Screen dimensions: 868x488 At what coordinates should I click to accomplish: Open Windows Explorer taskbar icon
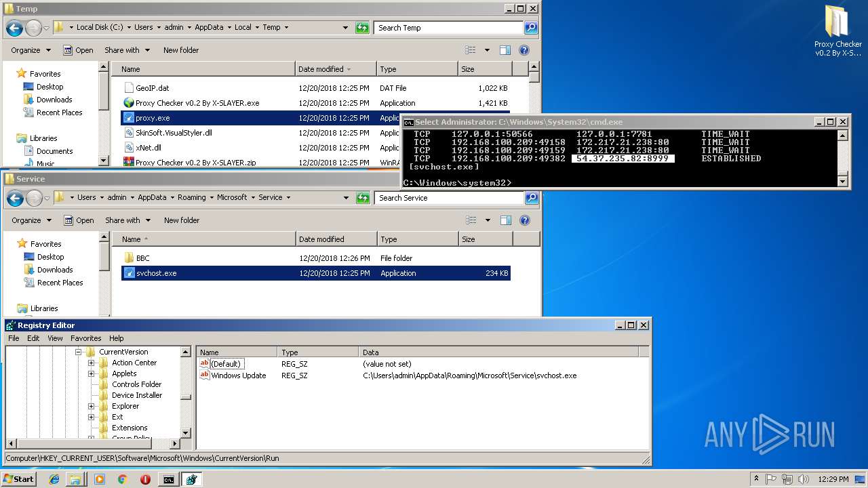point(76,479)
